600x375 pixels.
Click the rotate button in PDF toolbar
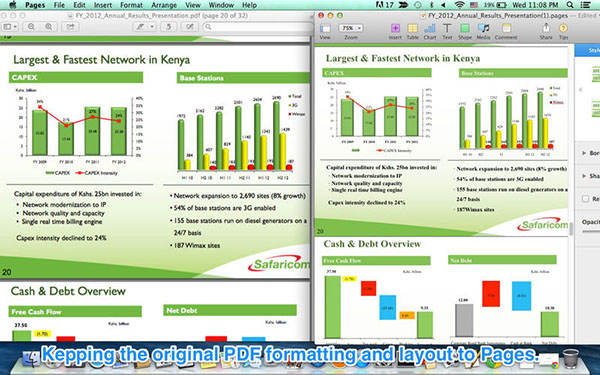[x=168, y=27]
